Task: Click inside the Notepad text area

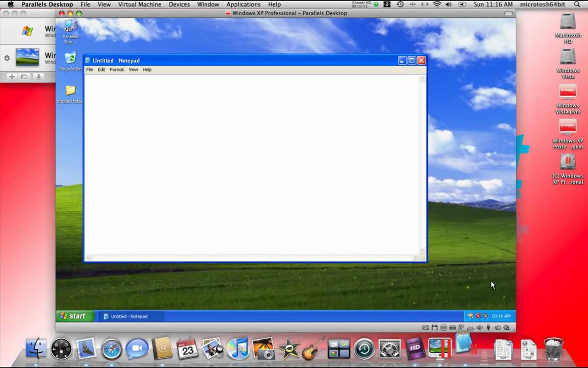Action: [252, 164]
